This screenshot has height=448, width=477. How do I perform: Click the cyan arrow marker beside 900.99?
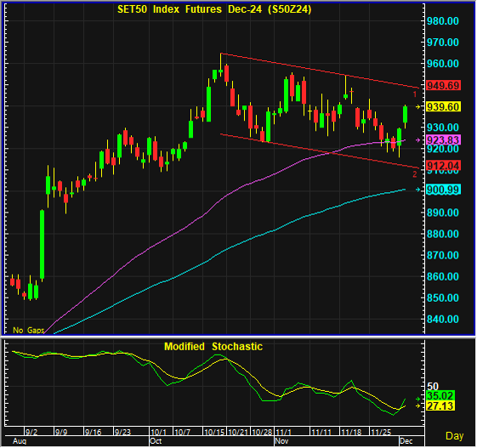[418, 190]
